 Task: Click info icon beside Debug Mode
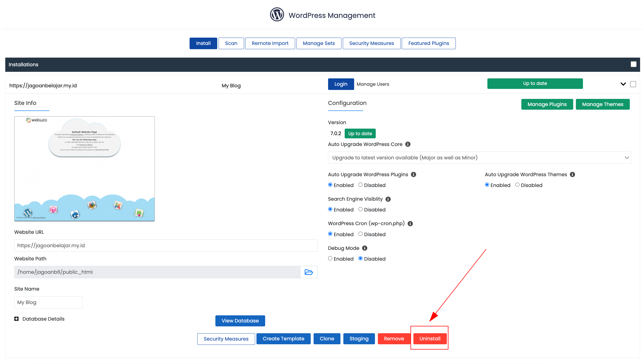pyautogui.click(x=365, y=248)
